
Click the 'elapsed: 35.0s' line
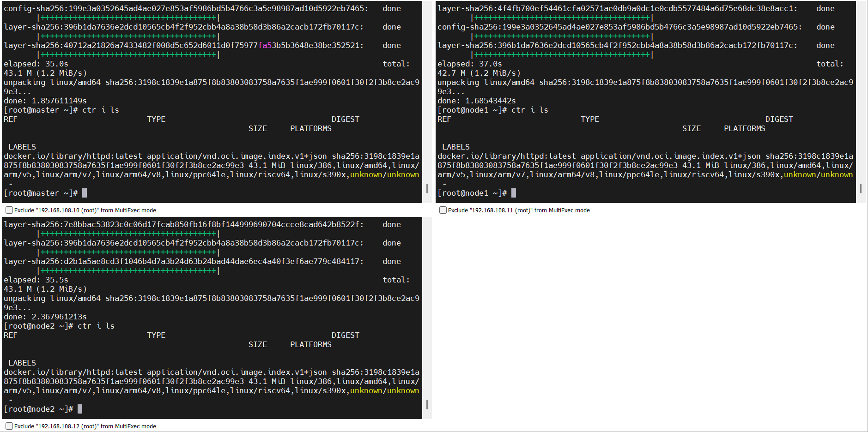point(36,64)
